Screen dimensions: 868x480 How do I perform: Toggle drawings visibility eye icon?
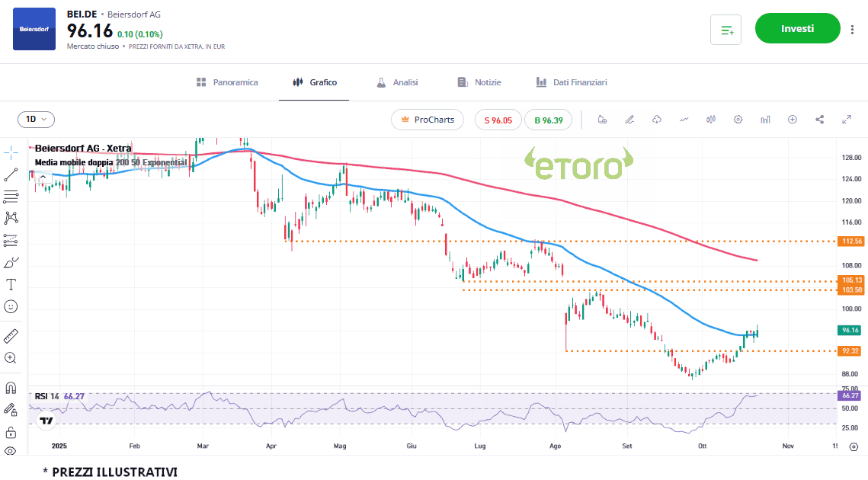(x=11, y=451)
